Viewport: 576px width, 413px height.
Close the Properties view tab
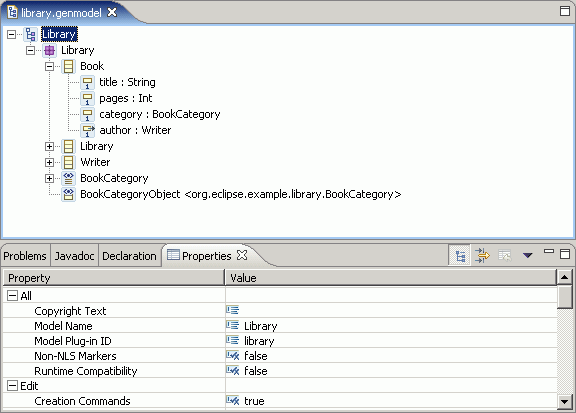point(242,255)
